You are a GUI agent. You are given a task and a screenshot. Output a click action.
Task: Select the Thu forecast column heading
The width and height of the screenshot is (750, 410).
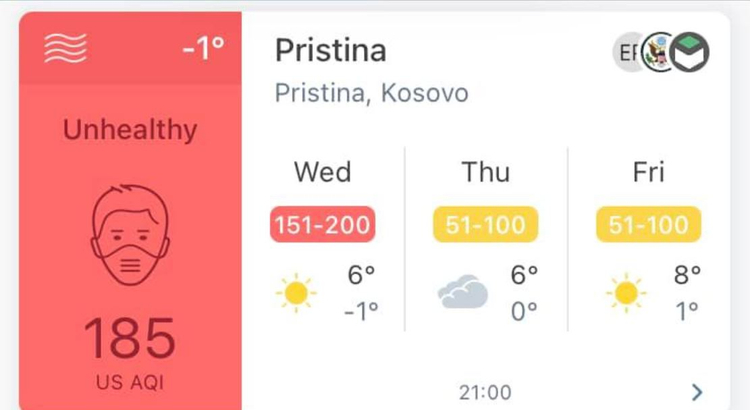click(485, 172)
